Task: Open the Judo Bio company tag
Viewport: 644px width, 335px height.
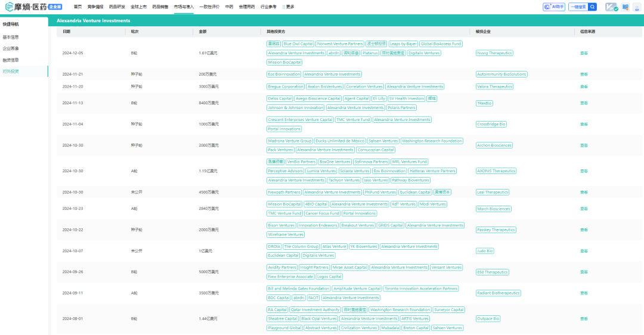Action: [x=485, y=251]
